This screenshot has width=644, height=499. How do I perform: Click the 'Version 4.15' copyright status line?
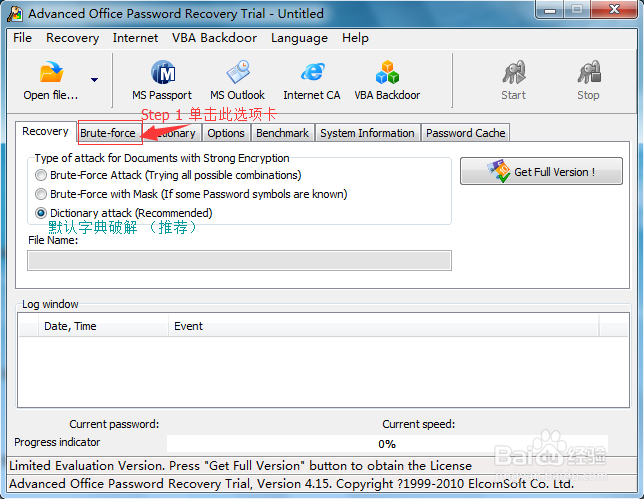click(x=292, y=484)
